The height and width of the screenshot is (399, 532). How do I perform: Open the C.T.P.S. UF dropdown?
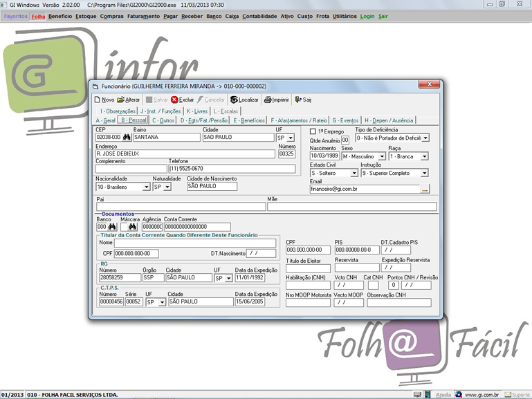(162, 302)
